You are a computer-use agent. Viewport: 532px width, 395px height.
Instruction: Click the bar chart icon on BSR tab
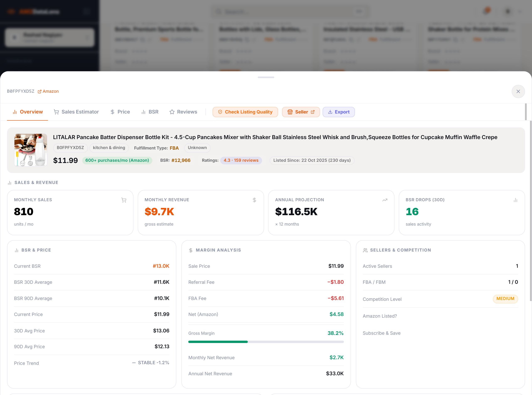[143, 112]
